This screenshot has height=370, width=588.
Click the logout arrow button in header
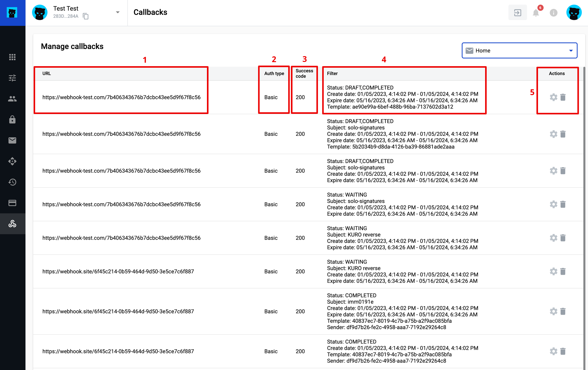(517, 13)
